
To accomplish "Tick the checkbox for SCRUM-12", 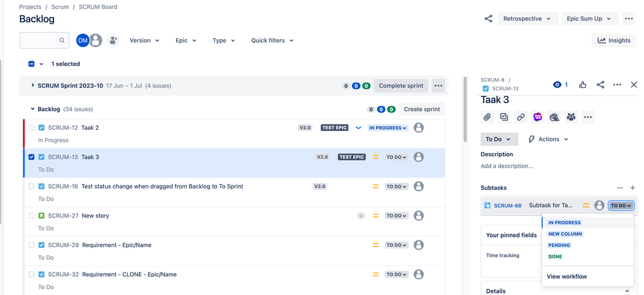I will [32, 128].
